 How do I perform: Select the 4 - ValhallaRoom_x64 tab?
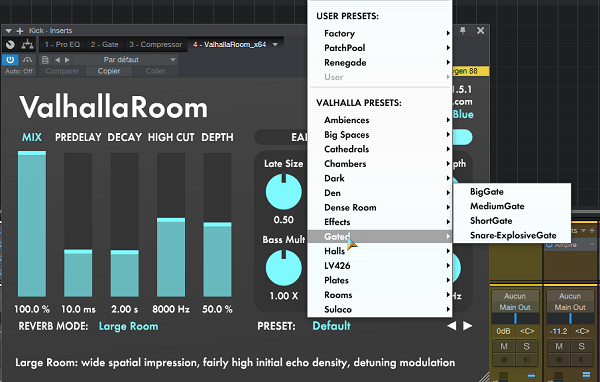click(x=229, y=45)
